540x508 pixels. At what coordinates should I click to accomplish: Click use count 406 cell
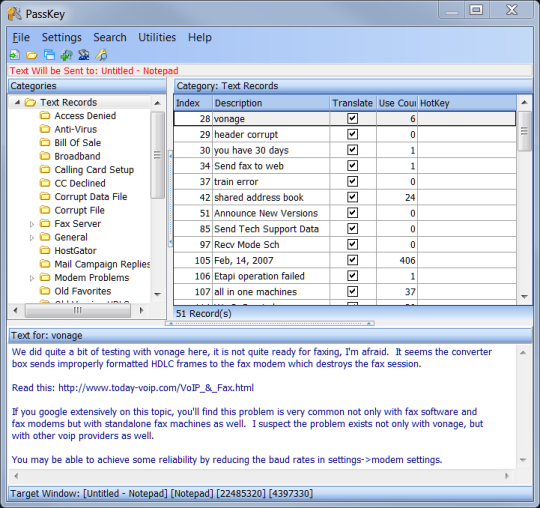click(x=397, y=260)
